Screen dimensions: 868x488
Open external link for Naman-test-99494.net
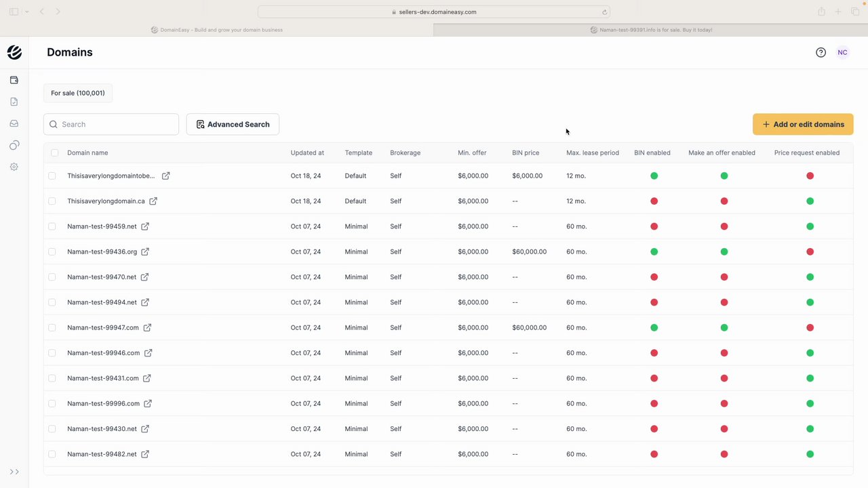coord(145,302)
